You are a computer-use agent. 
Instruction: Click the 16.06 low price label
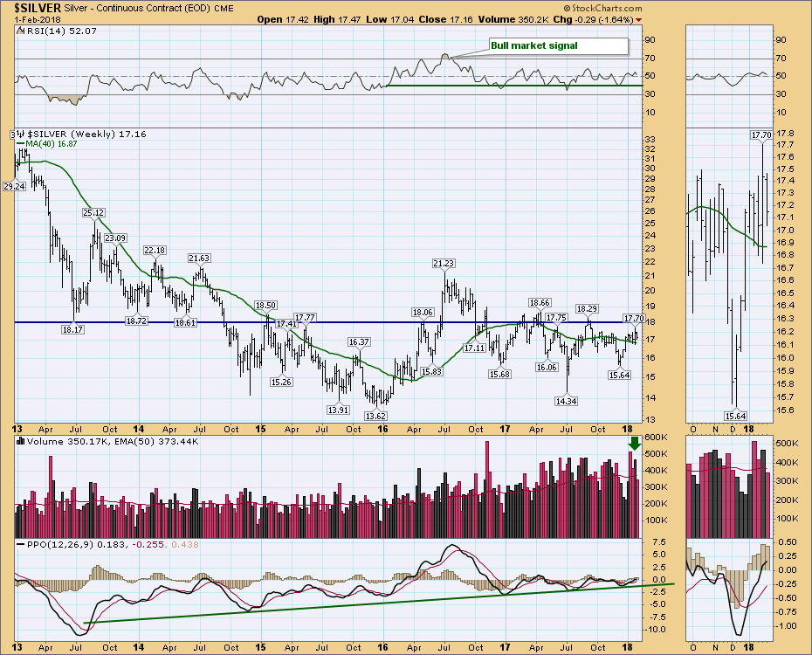point(547,367)
